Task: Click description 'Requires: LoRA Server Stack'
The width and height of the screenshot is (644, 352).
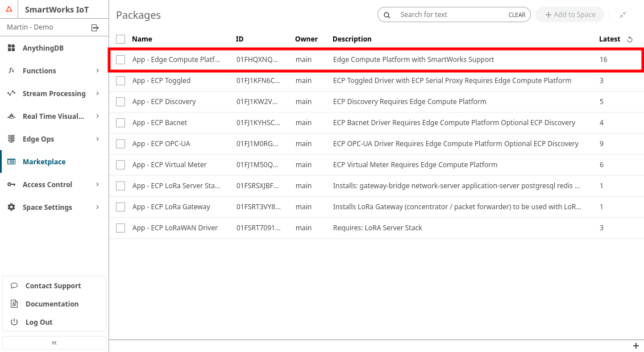Action: pyautogui.click(x=377, y=228)
